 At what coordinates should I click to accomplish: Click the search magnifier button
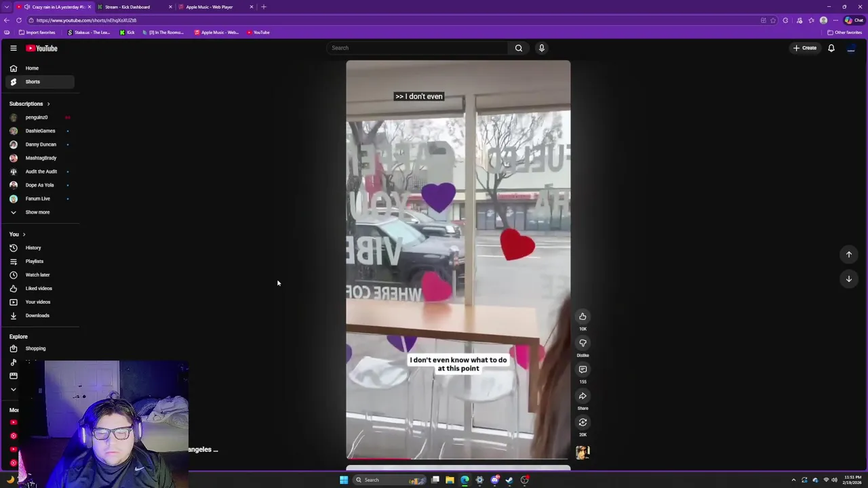coord(519,48)
